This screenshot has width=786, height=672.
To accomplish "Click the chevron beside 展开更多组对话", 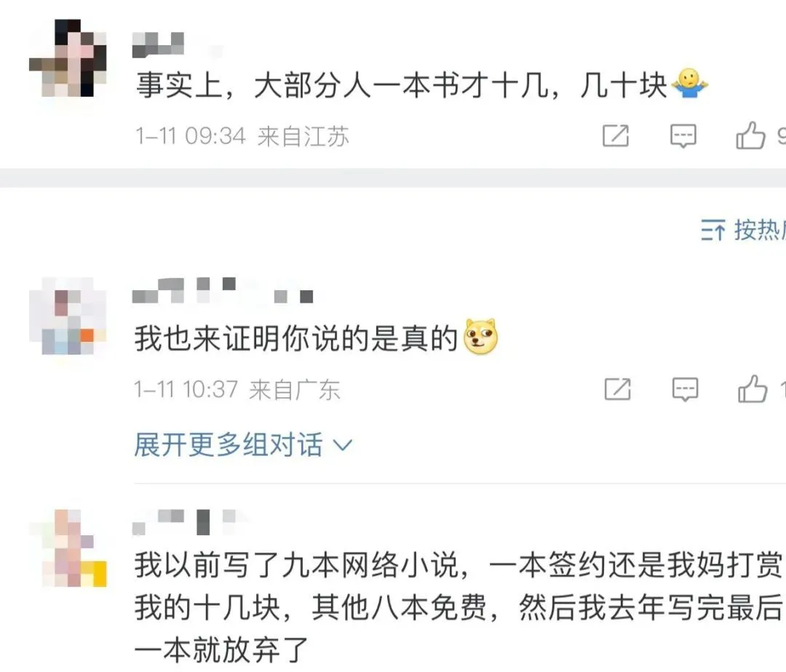I will tap(344, 444).
